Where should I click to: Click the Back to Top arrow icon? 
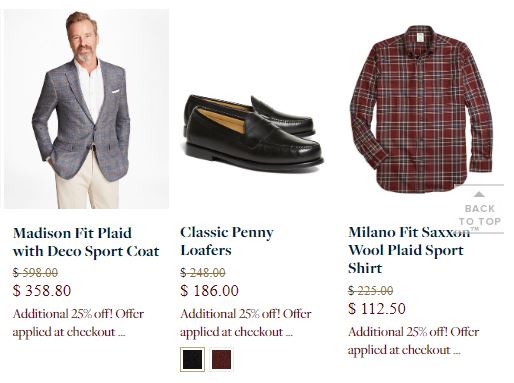pyautogui.click(x=479, y=194)
